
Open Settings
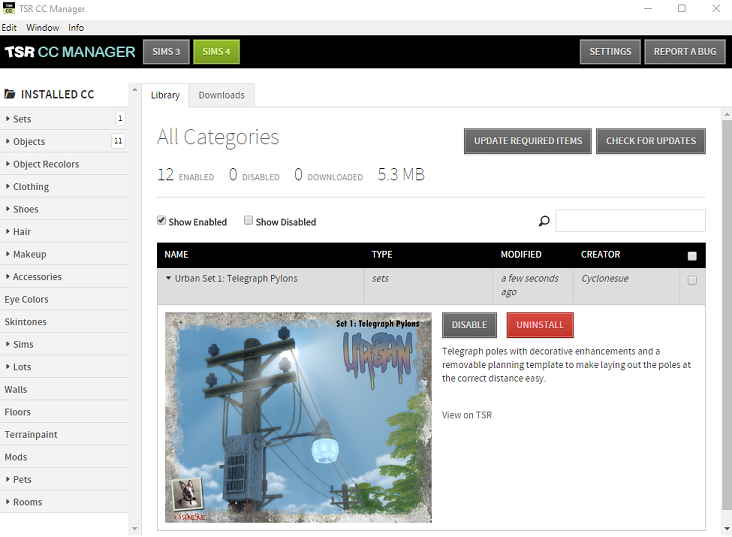click(x=610, y=51)
